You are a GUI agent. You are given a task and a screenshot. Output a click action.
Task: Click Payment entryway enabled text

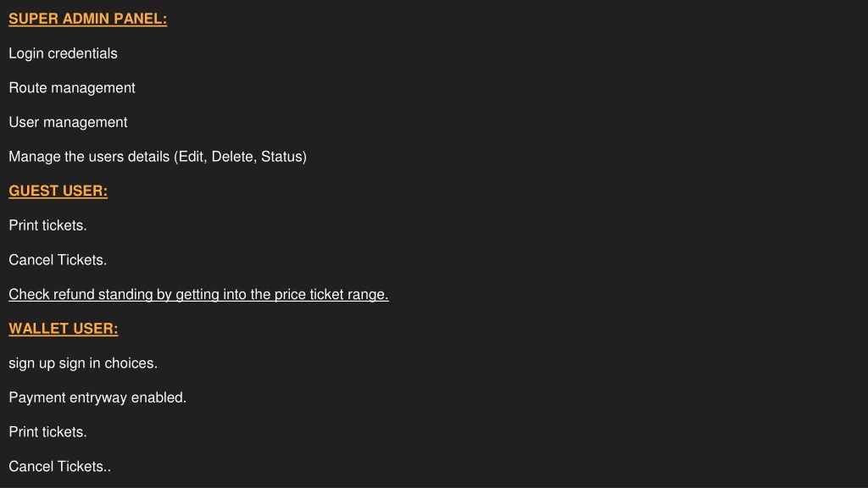tap(97, 398)
